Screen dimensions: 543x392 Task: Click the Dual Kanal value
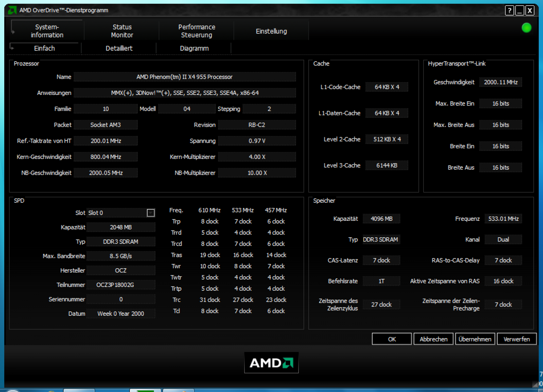point(503,239)
